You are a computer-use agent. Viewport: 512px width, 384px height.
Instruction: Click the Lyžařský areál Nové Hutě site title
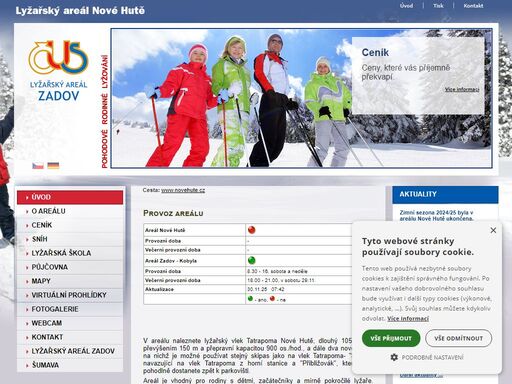click(80, 11)
